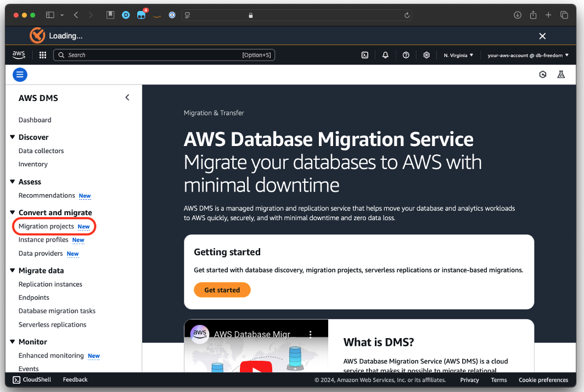Go back in Safari history
Image resolution: width=584 pixels, height=392 pixels.
click(x=76, y=15)
